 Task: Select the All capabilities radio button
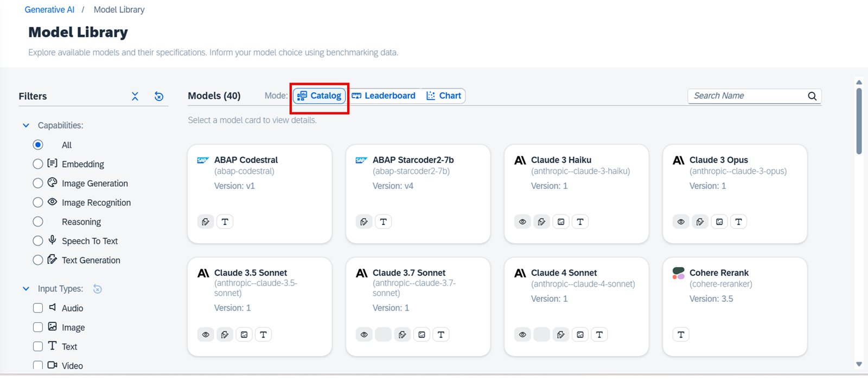click(38, 145)
